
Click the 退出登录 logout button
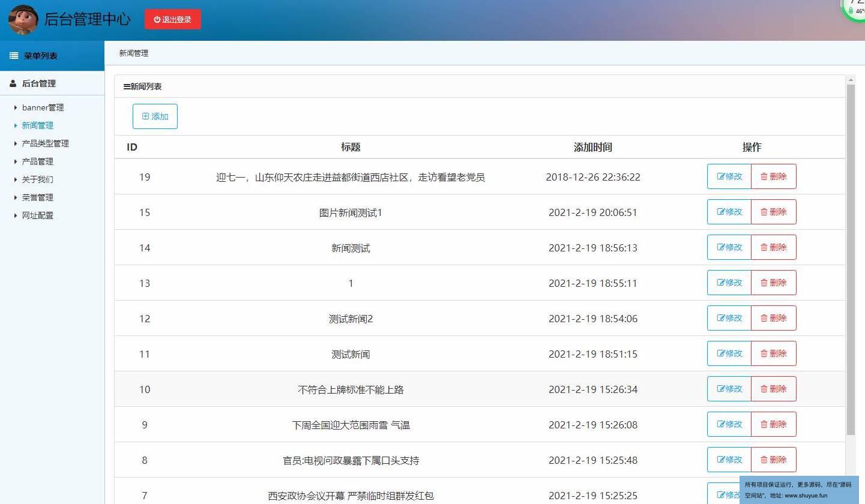(x=173, y=19)
